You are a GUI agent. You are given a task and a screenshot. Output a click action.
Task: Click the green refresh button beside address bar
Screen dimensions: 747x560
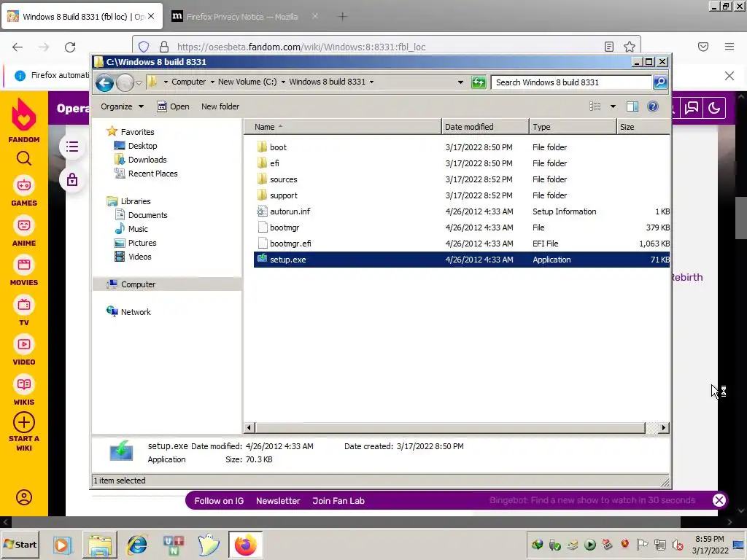tap(479, 82)
